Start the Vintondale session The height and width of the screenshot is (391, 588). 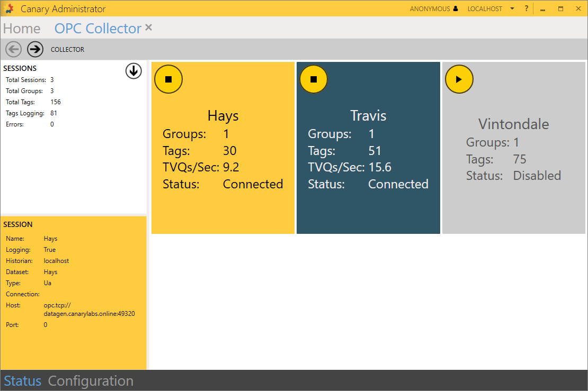point(459,79)
